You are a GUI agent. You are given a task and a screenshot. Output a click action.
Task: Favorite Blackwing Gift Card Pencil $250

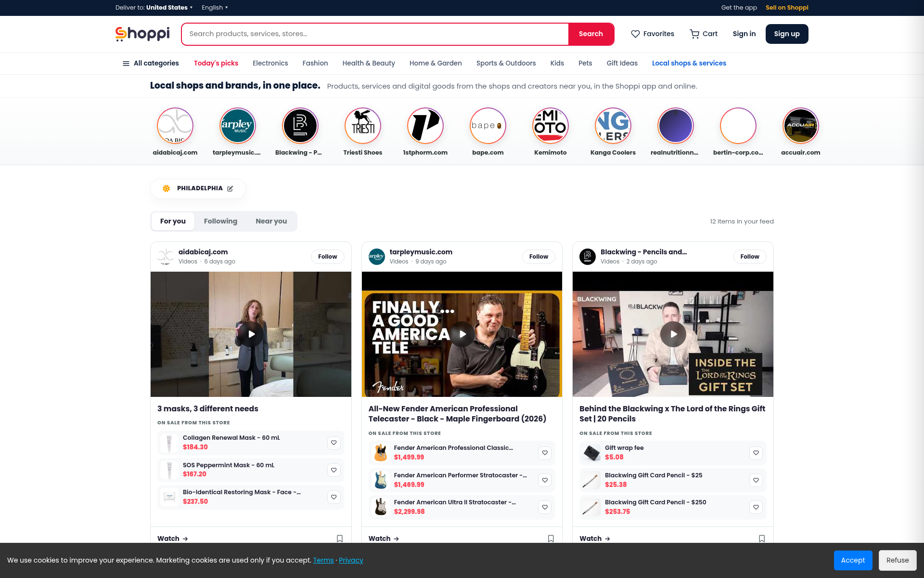756,507
